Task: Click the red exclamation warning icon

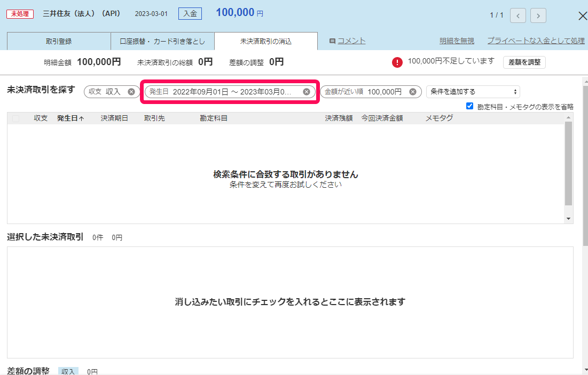Action: coord(397,62)
